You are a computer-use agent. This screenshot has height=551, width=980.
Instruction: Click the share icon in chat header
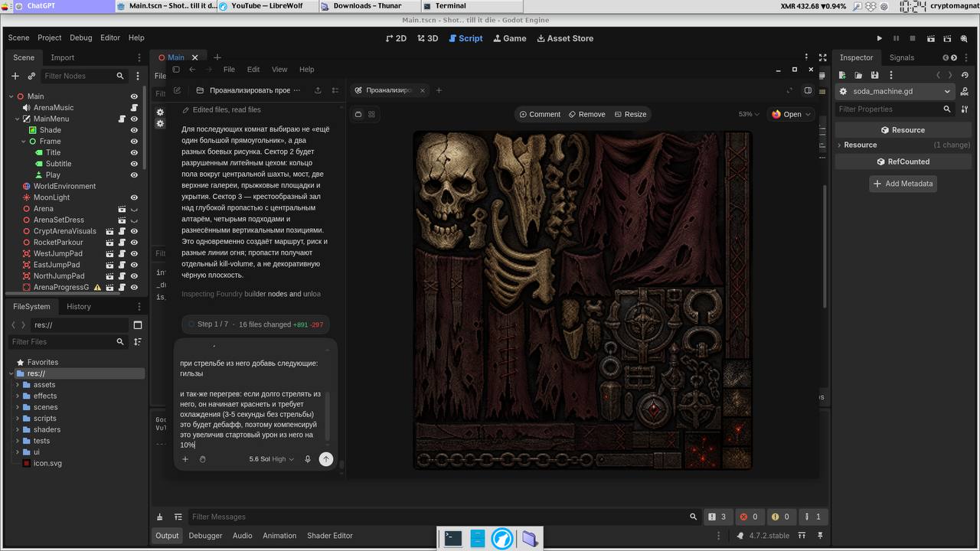(318, 90)
